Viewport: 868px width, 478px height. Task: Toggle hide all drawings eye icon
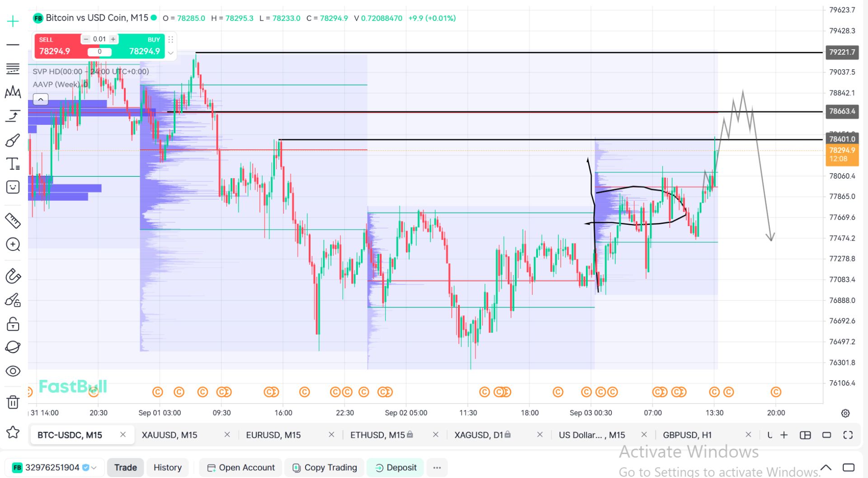pos(13,371)
